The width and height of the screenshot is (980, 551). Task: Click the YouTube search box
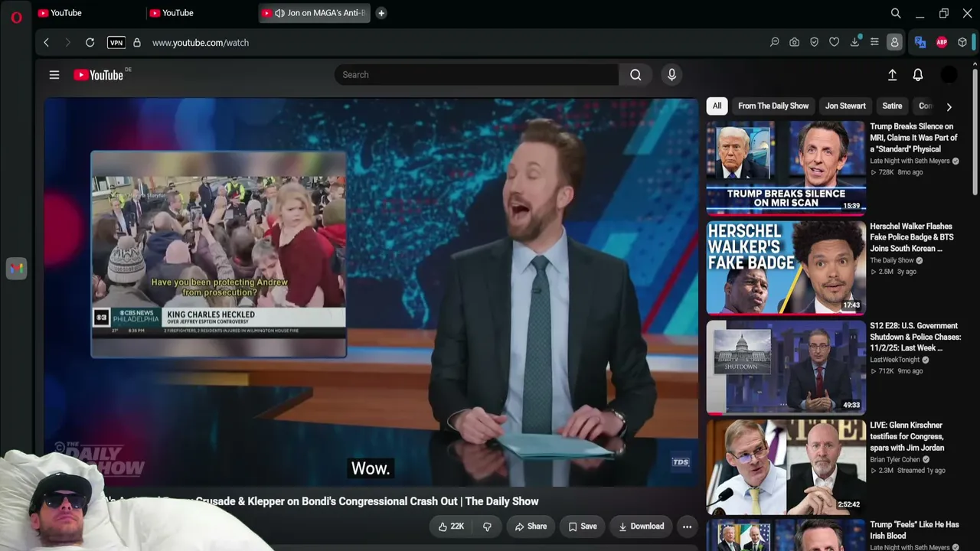point(476,75)
